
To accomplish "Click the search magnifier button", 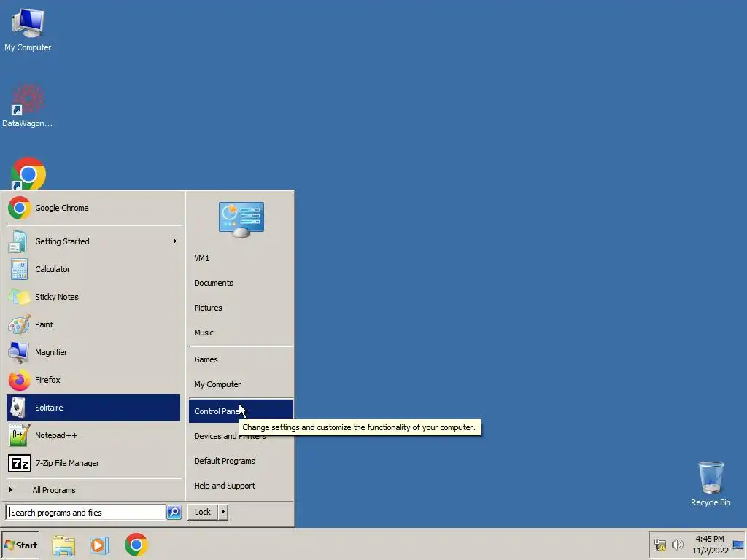I will 174,513.
